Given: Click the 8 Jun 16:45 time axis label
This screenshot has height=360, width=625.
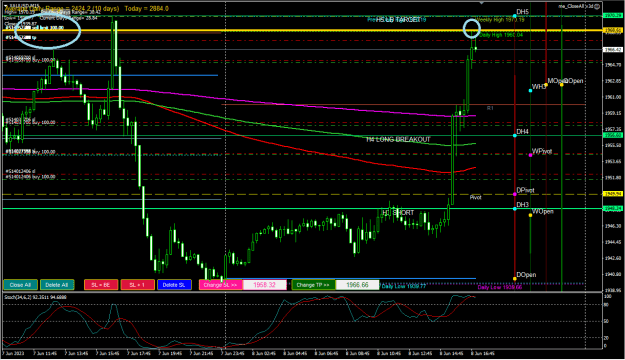Looking at the screenshot, I should (483, 353).
